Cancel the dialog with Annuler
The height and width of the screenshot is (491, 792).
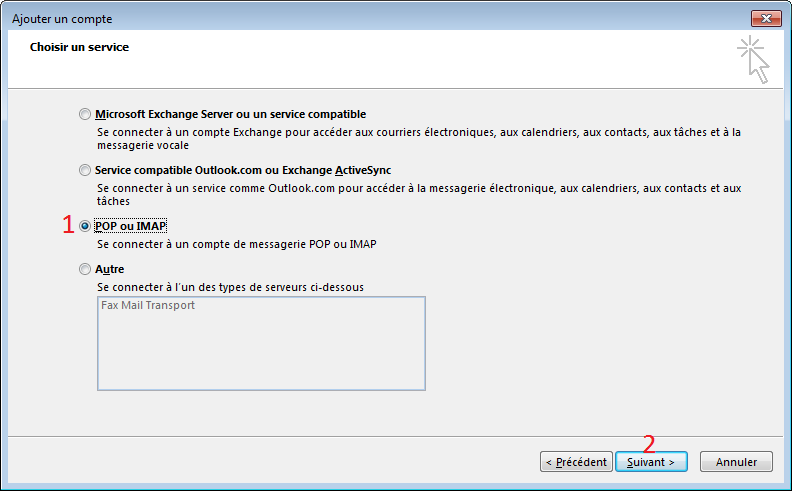pos(736,462)
